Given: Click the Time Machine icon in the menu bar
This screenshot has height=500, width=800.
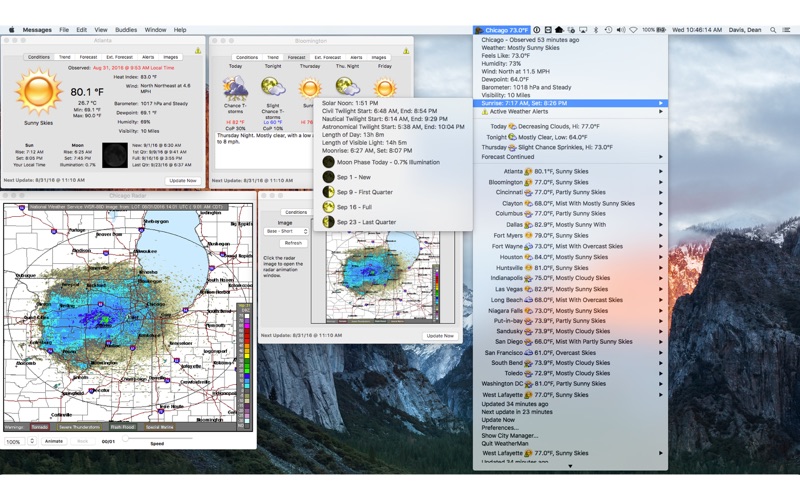Looking at the screenshot, I should 608,30.
